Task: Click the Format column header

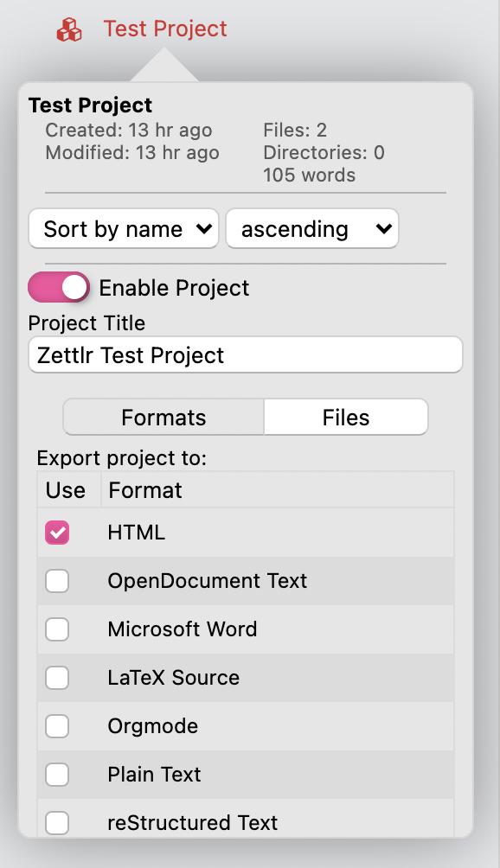Action: (x=145, y=489)
